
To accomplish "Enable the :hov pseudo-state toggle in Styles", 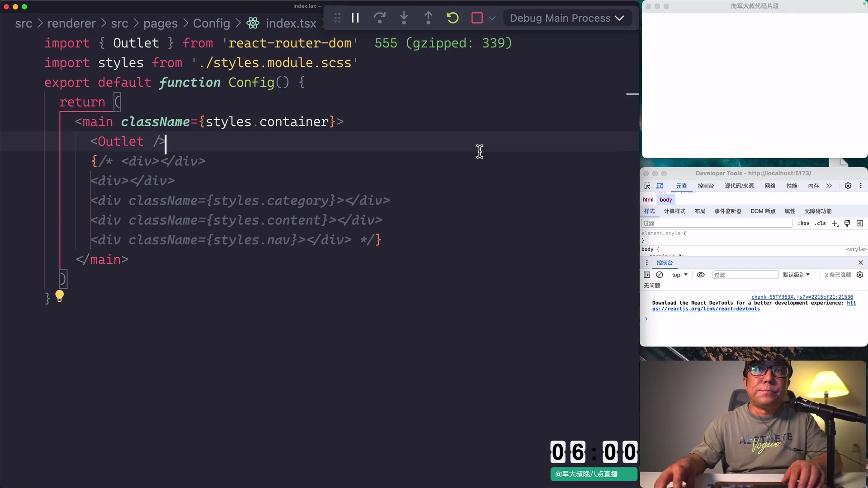I will (805, 223).
